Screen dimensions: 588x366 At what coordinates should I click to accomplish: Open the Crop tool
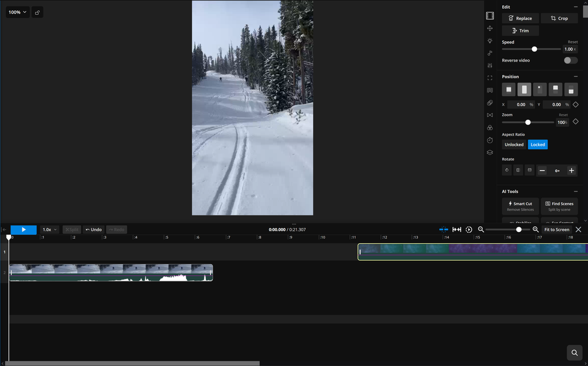click(x=559, y=18)
